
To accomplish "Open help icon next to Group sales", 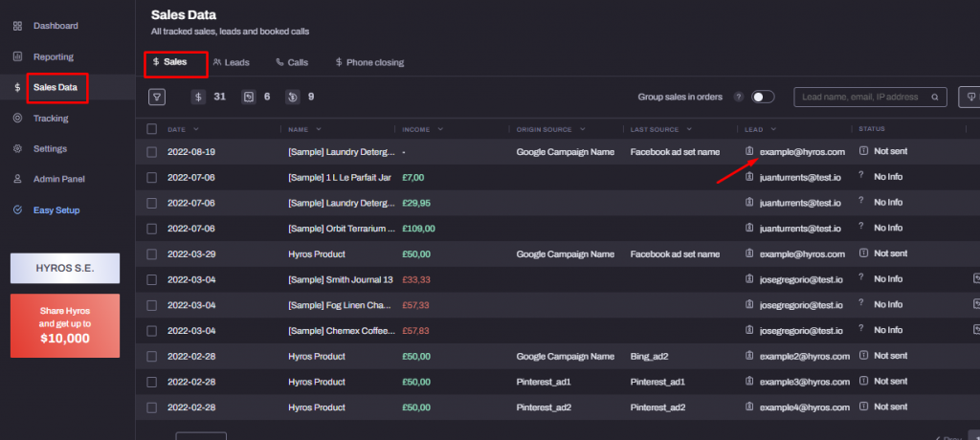I will tap(738, 97).
